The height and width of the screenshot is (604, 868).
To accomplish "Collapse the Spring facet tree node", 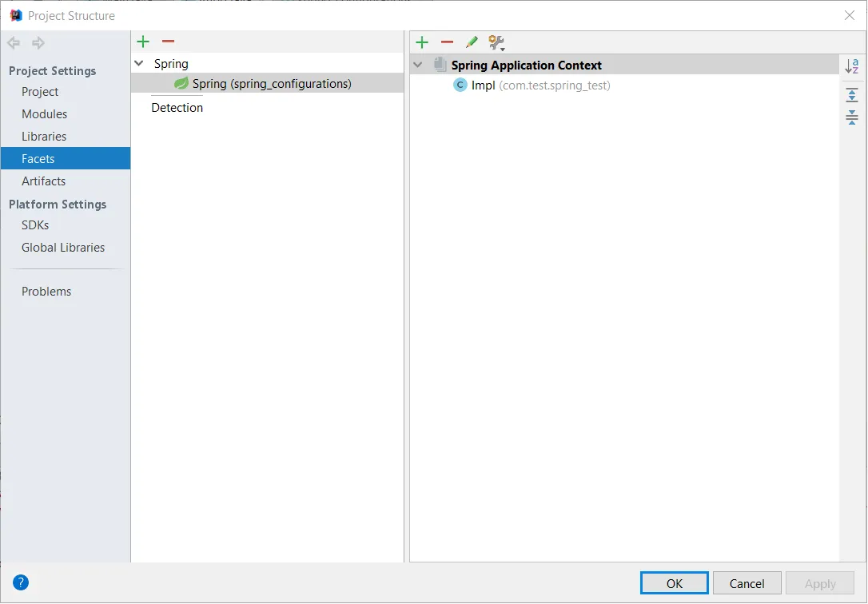I will [139, 64].
